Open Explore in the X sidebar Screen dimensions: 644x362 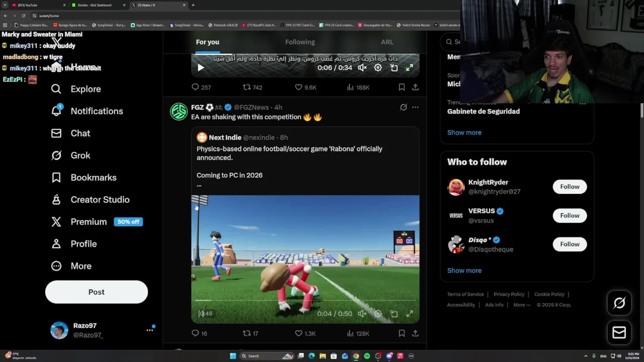75,89
